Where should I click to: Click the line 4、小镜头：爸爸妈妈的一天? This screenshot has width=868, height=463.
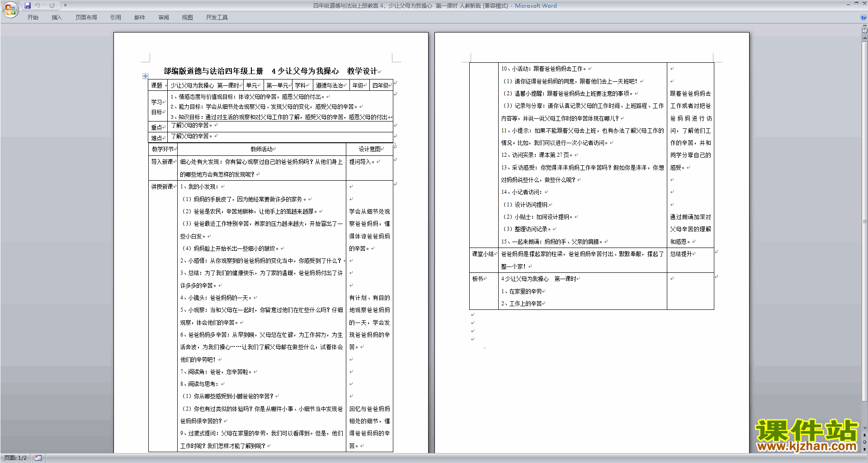pyautogui.click(x=217, y=298)
